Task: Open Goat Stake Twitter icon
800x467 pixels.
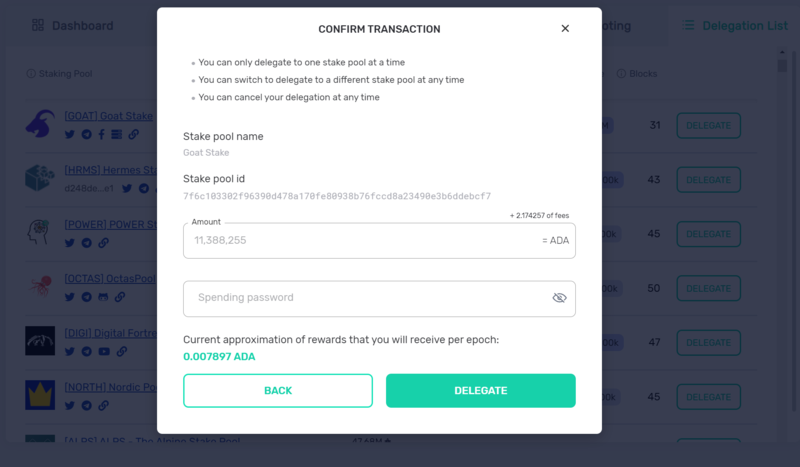Action: coord(70,135)
